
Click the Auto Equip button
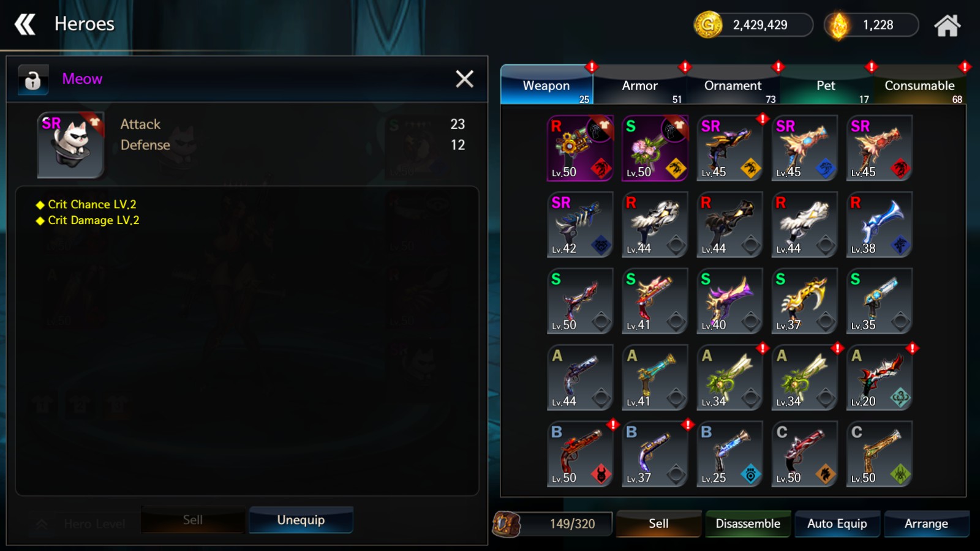(837, 524)
